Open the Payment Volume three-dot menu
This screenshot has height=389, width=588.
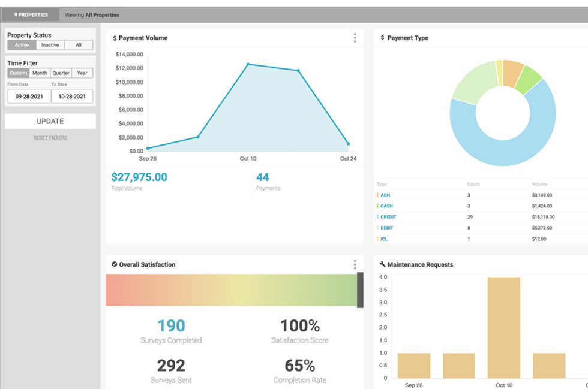(x=355, y=38)
